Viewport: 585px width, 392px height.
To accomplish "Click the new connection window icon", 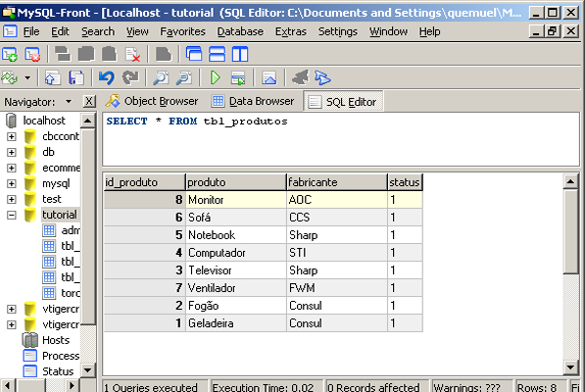I will tap(10, 55).
